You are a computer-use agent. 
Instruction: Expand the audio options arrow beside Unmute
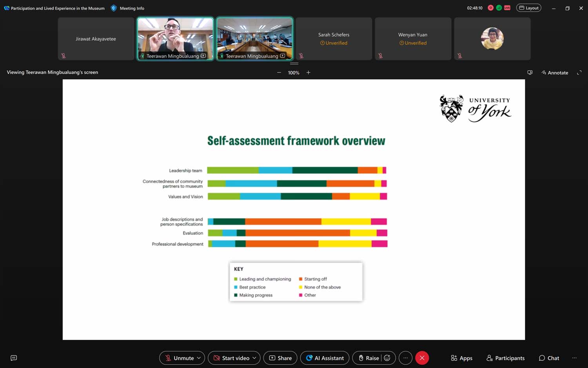coord(199,358)
